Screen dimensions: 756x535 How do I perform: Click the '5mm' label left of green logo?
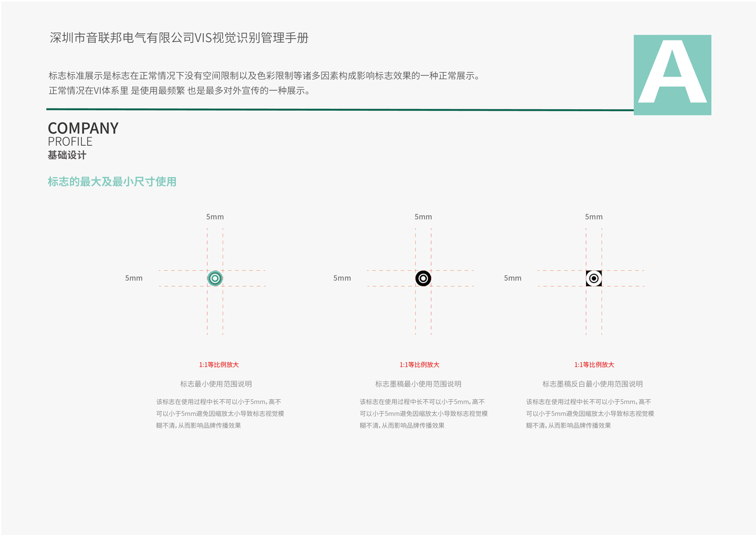coord(134,278)
